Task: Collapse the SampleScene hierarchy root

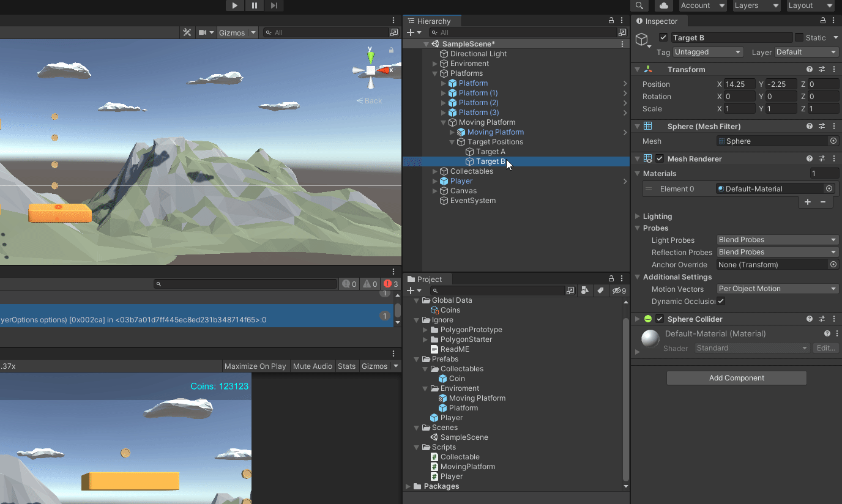Action: 427,44
